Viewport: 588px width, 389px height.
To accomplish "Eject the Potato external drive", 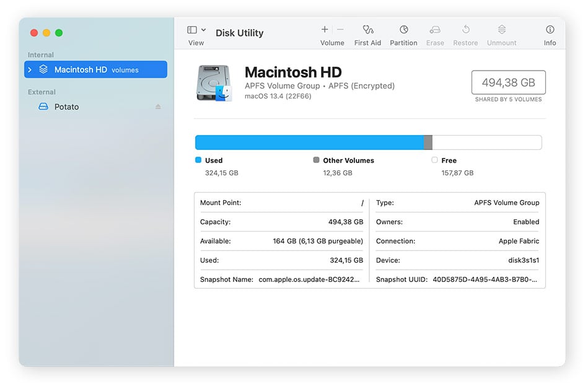I will click(x=158, y=107).
